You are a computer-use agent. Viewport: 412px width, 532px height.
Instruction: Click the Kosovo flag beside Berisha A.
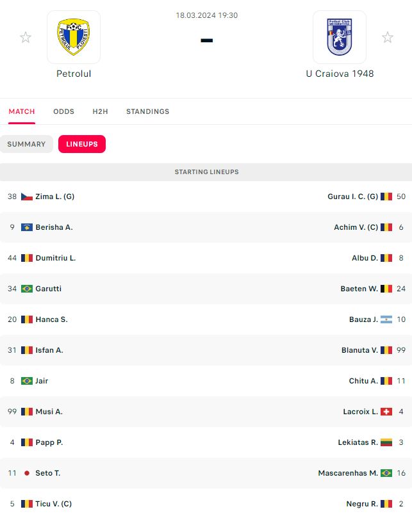tap(27, 227)
